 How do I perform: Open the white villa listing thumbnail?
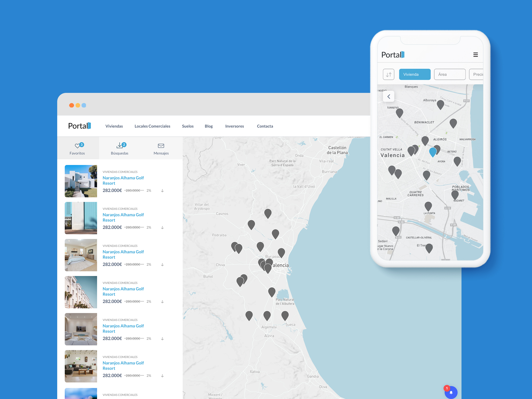click(x=81, y=181)
